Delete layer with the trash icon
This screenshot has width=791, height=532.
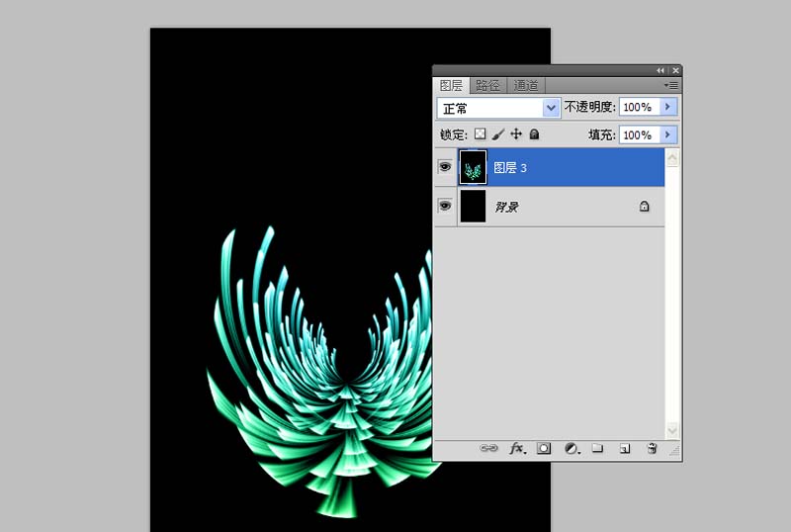[x=652, y=448]
